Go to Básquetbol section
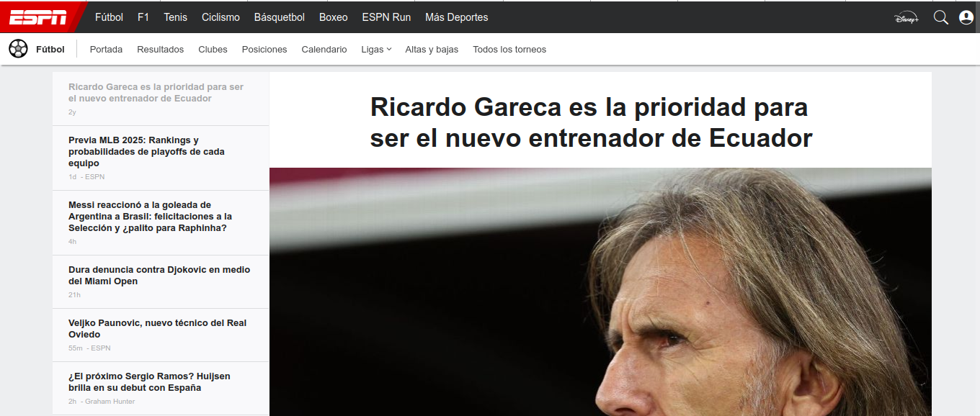 280,17
